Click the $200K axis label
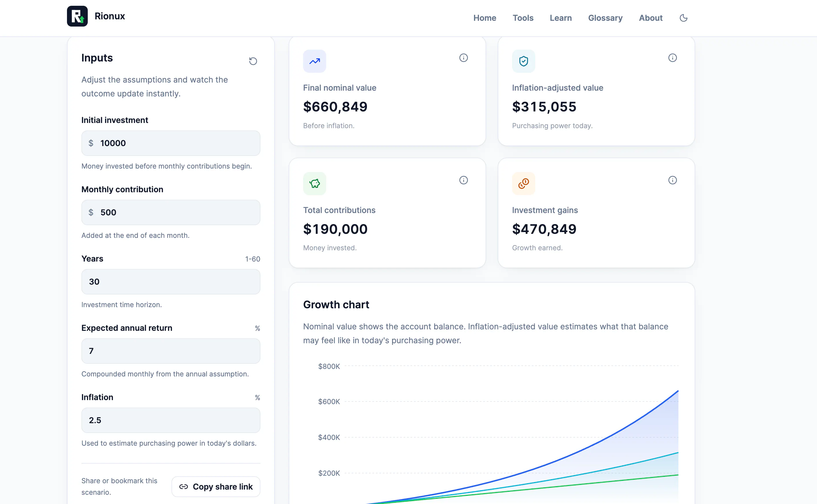The width and height of the screenshot is (817, 504). click(329, 473)
